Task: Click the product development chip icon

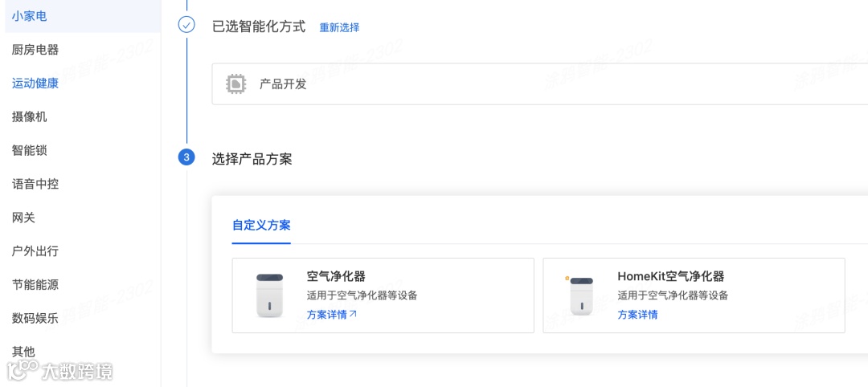Action: (235, 84)
